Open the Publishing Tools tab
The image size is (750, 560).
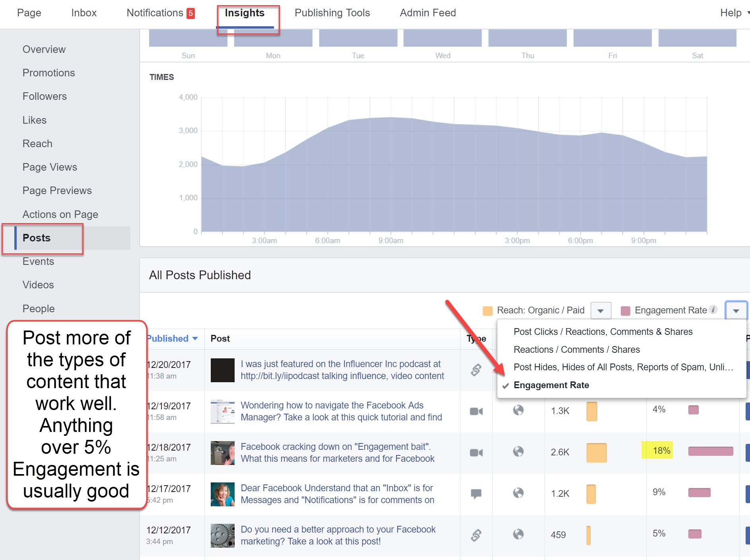click(332, 13)
